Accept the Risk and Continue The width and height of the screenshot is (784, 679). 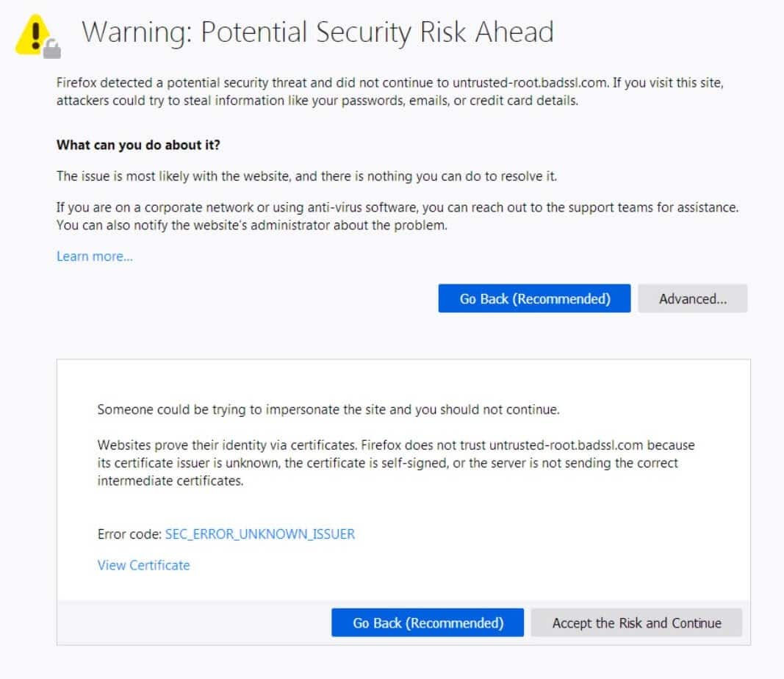pyautogui.click(x=636, y=622)
